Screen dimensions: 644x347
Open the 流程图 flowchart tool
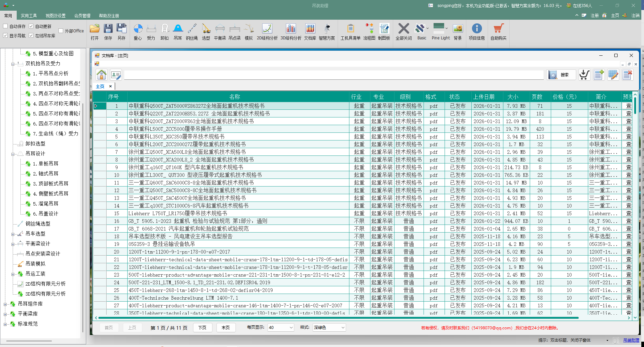pyautogui.click(x=369, y=32)
